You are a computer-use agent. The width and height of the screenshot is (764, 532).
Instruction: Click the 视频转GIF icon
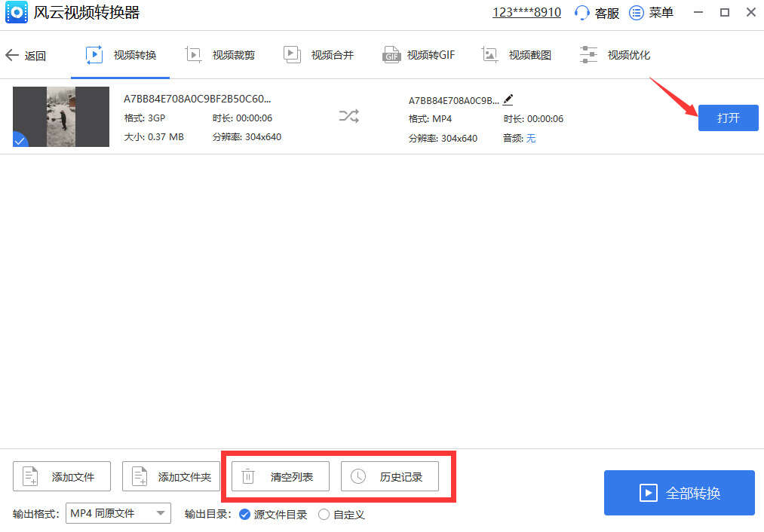point(391,55)
